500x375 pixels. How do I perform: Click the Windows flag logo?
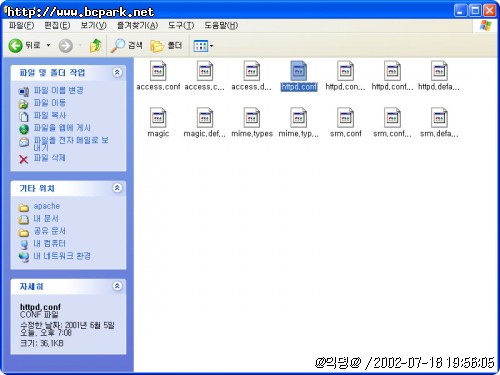click(x=486, y=26)
